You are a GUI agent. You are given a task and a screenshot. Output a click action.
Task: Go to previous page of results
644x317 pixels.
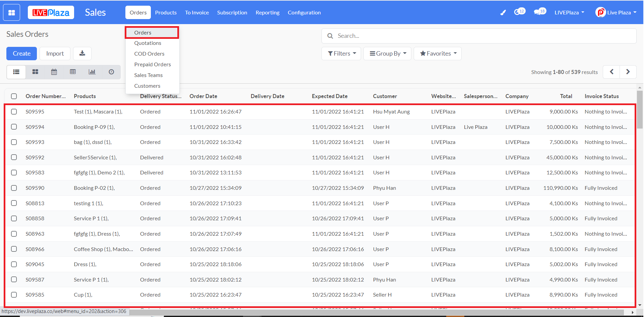click(611, 72)
